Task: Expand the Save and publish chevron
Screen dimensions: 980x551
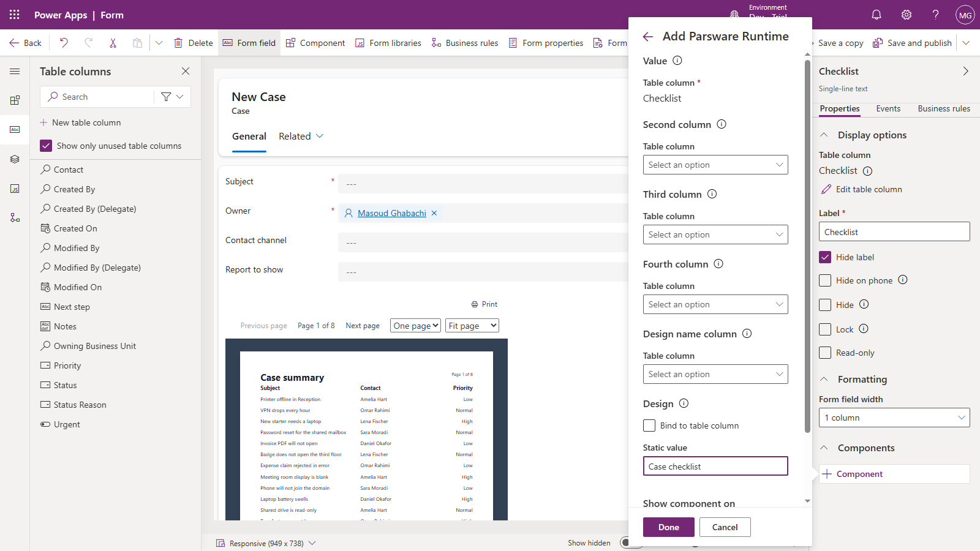Action: point(966,43)
